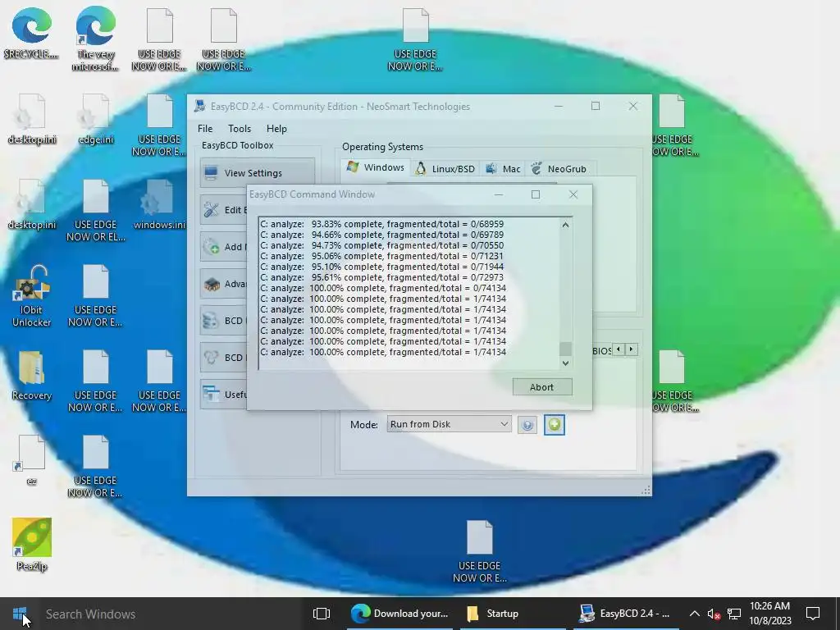Click Advanced Settings chip icon

(x=211, y=283)
